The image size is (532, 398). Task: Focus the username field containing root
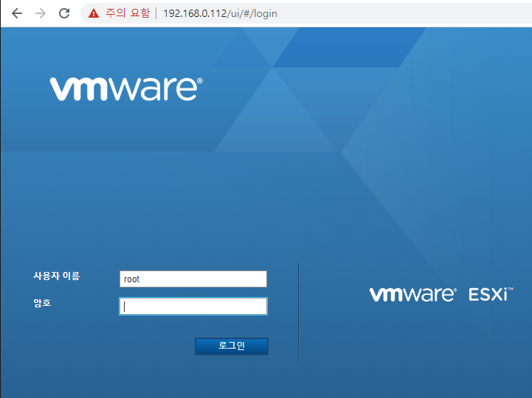tap(193, 279)
